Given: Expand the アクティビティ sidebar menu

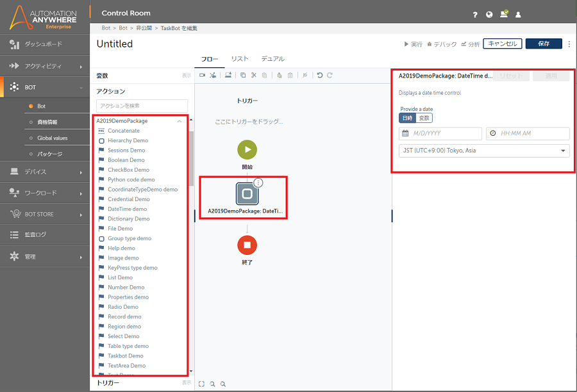Looking at the screenshot, I should point(45,66).
